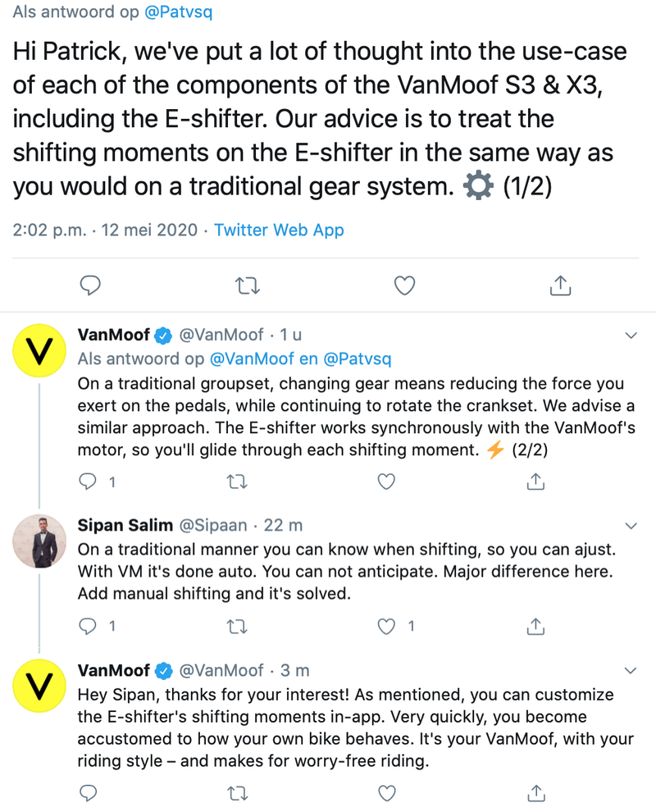
Task: Like the main VanMoof tweet
Action: pyautogui.click(x=404, y=285)
